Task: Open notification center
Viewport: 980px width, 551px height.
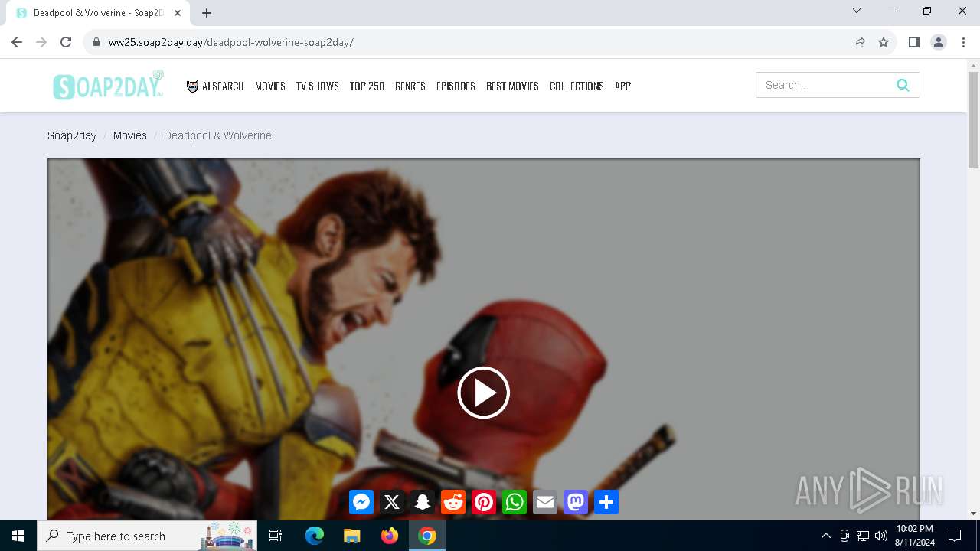Action: [x=955, y=536]
